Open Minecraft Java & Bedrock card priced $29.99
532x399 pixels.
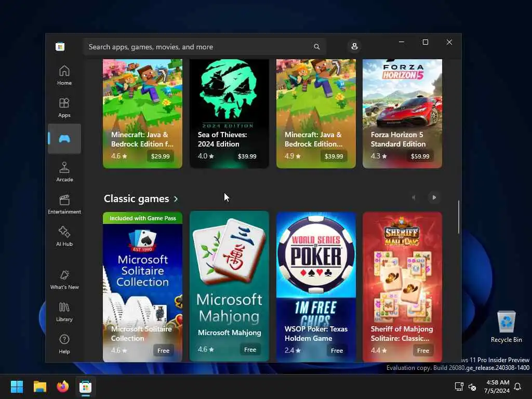142,114
